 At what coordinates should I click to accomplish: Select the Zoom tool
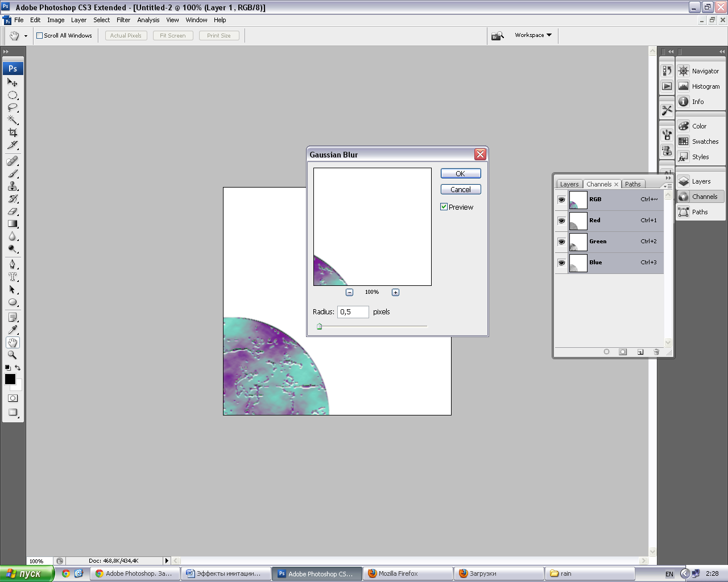13,355
